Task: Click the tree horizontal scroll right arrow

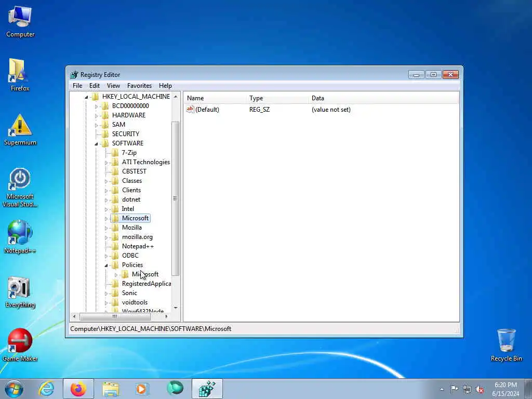Action: (x=166, y=316)
